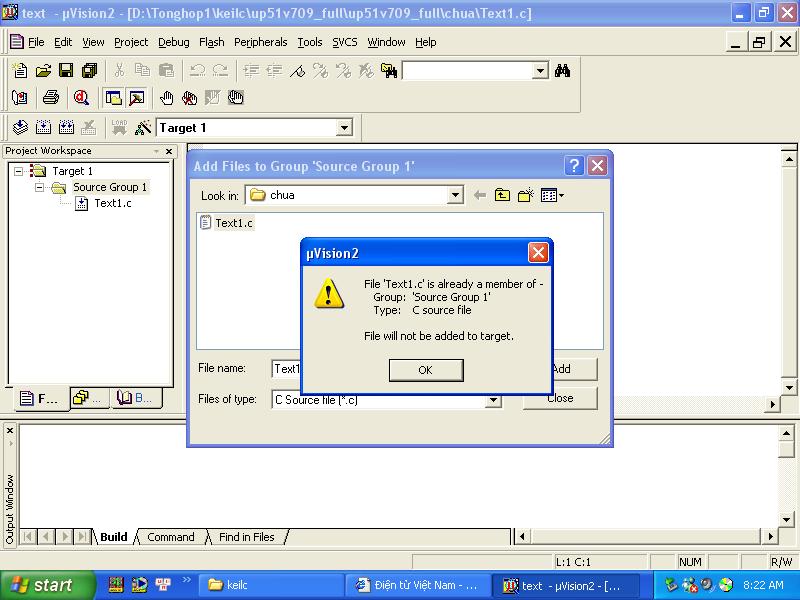
Task: Switch to the Books workspace tab
Action: pos(136,398)
